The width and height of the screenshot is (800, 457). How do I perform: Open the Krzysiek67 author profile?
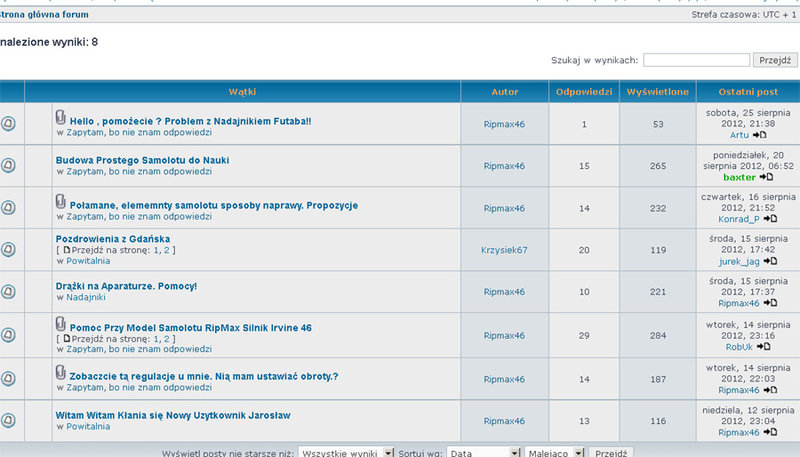pos(504,250)
